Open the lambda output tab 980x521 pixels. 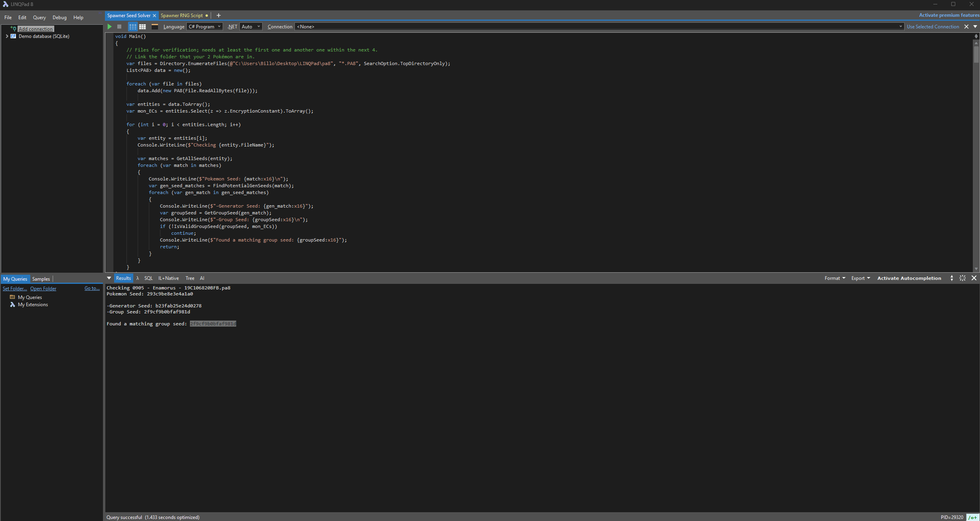pos(138,278)
